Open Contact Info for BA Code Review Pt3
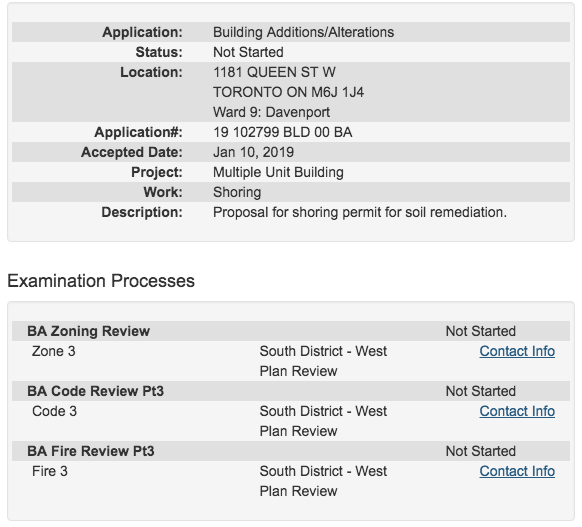582x527 pixels. pos(517,411)
